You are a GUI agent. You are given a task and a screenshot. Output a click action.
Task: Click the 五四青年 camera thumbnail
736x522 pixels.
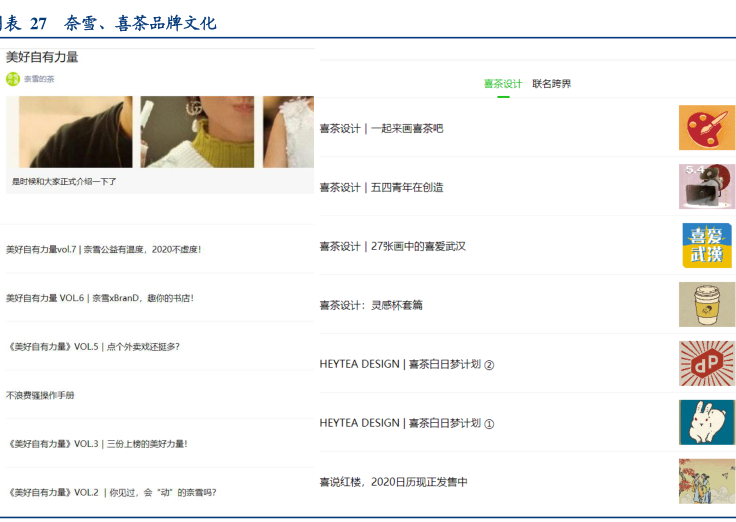(706, 187)
